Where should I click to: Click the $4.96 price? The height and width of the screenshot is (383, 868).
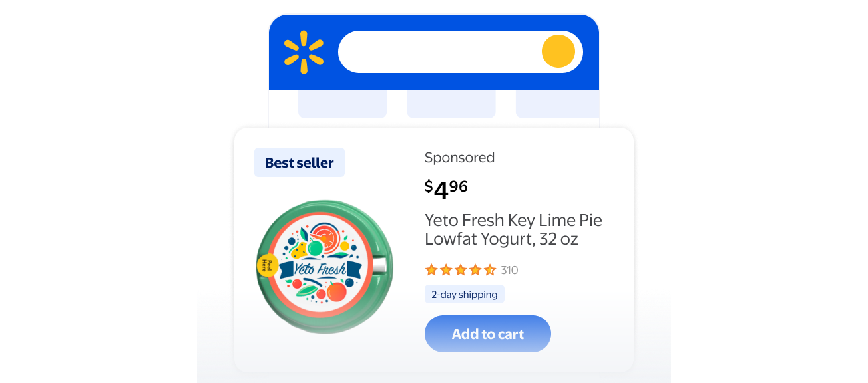pos(446,189)
